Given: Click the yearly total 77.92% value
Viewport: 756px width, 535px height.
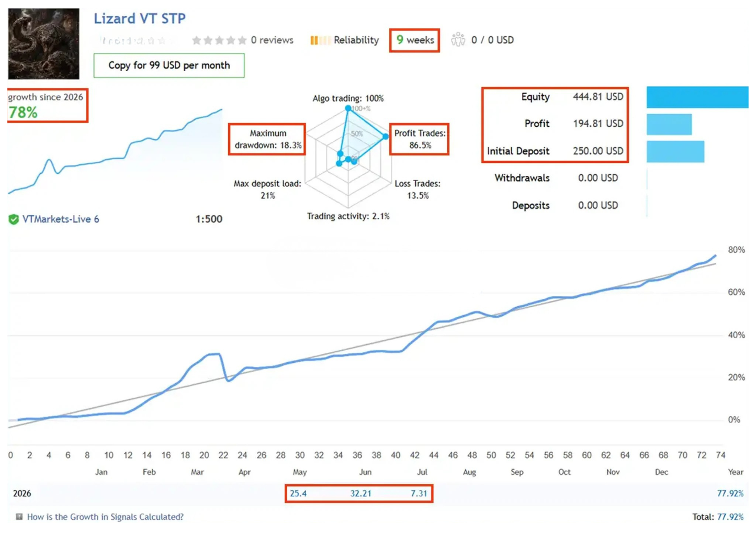Looking at the screenshot, I should [730, 493].
